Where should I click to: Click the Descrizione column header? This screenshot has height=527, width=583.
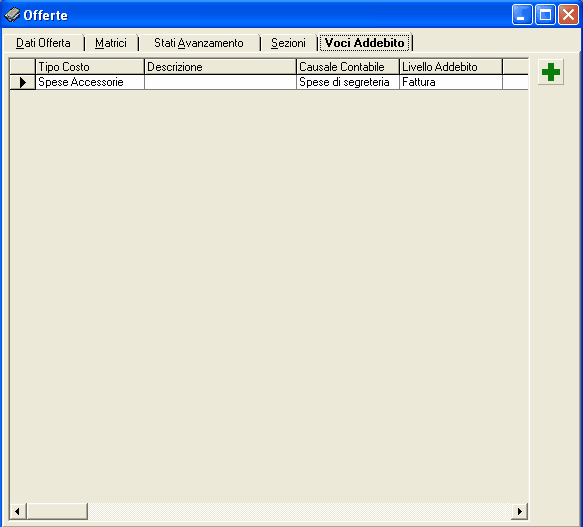coord(220,67)
